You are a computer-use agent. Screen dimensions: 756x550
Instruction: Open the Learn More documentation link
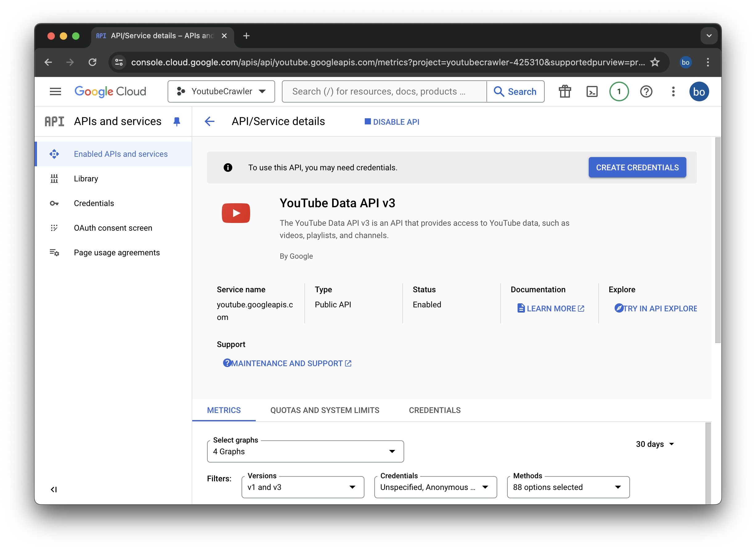click(551, 309)
